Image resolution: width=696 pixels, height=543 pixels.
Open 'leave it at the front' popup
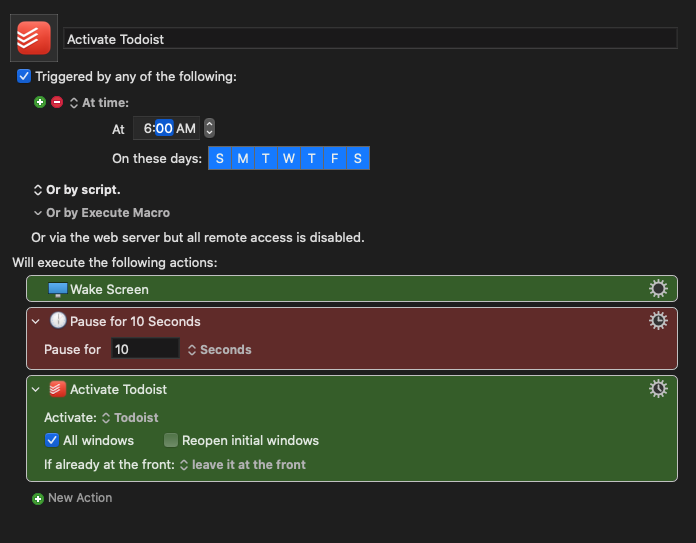[x=243, y=465]
